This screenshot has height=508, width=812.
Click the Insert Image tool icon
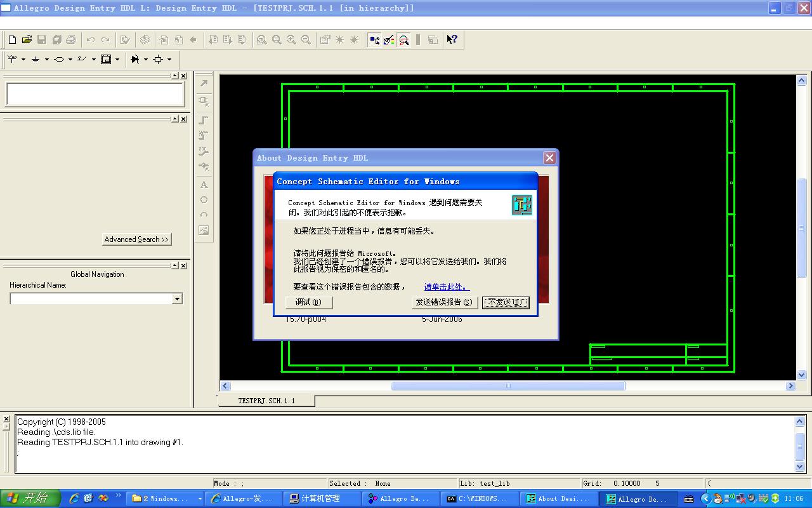pyautogui.click(x=204, y=231)
